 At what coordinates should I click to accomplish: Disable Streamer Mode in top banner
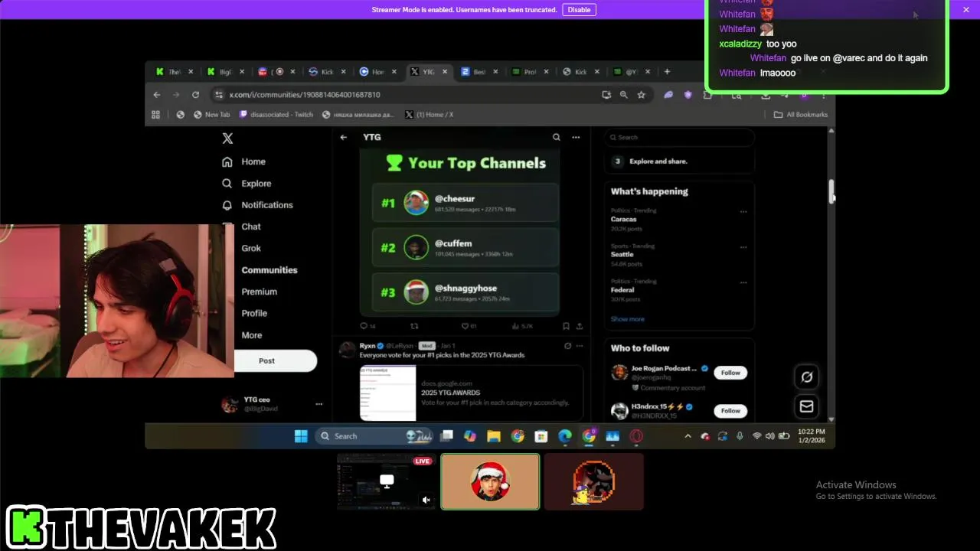point(579,10)
